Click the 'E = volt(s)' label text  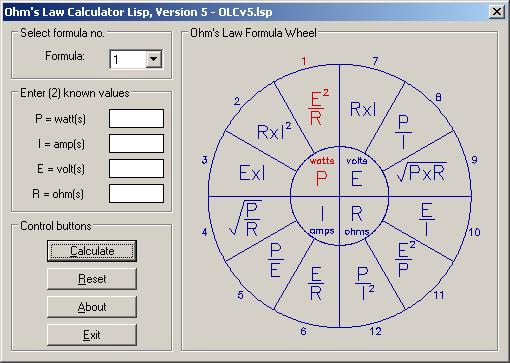pyautogui.click(x=61, y=169)
